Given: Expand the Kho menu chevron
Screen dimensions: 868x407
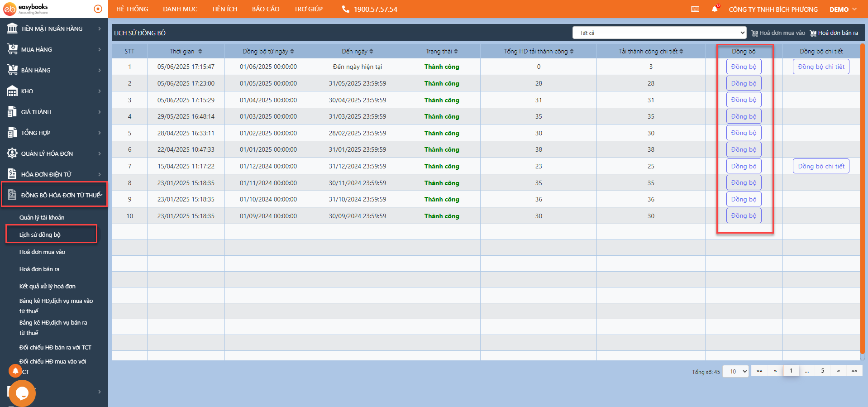Looking at the screenshot, I should pyautogui.click(x=100, y=91).
